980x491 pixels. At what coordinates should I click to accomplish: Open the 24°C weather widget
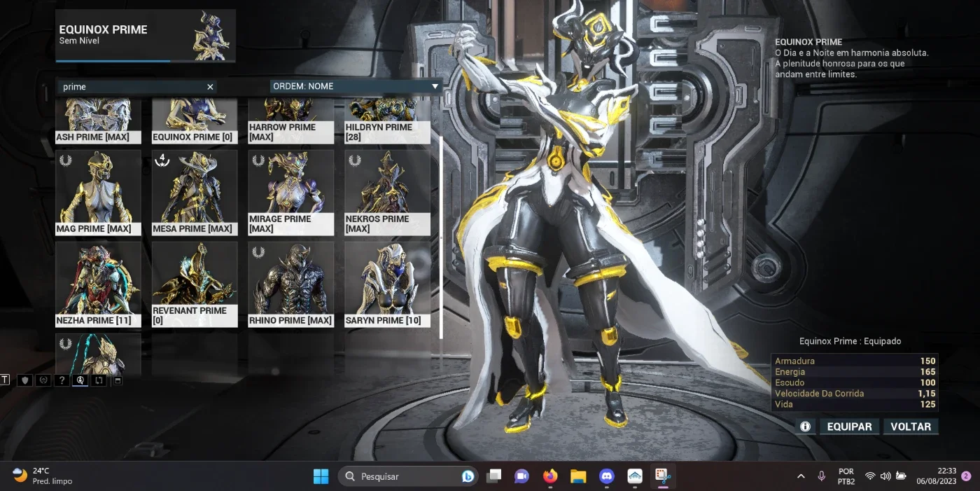(x=43, y=476)
